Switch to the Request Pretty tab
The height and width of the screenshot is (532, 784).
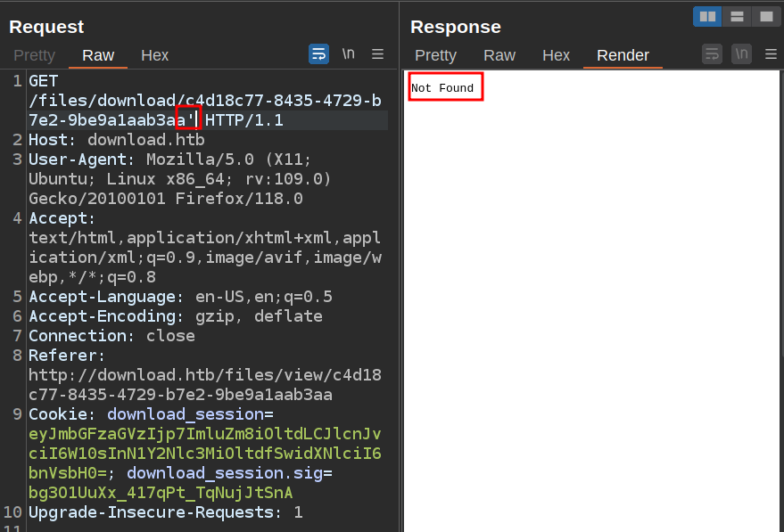(x=34, y=55)
